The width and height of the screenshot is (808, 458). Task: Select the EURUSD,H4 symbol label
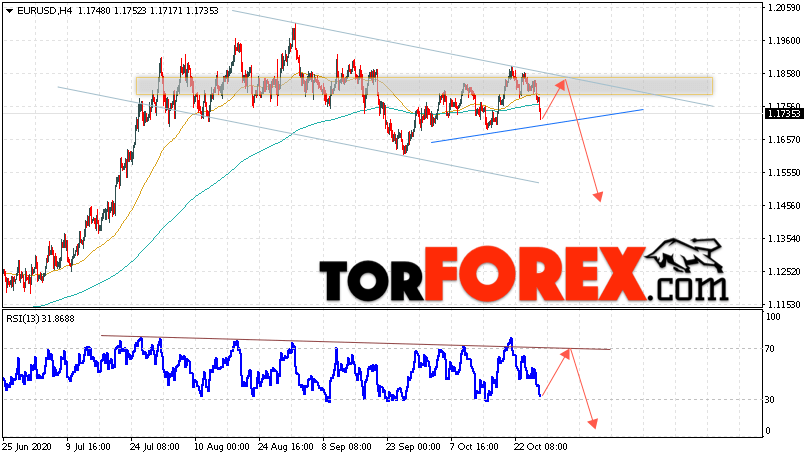tap(45, 11)
